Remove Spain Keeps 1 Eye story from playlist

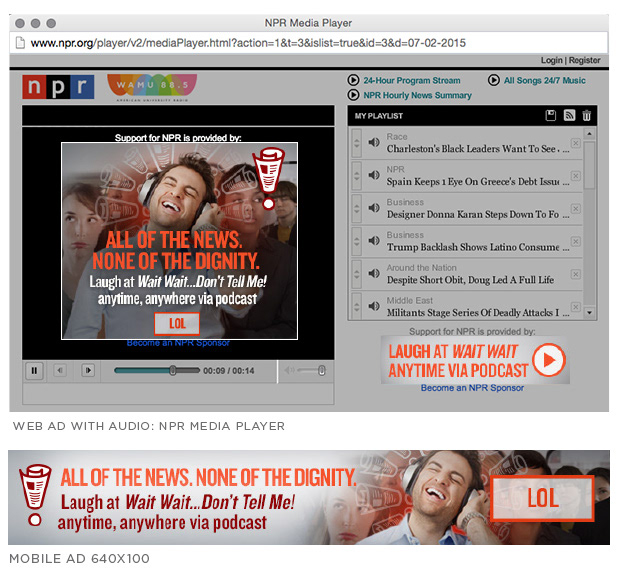[576, 176]
